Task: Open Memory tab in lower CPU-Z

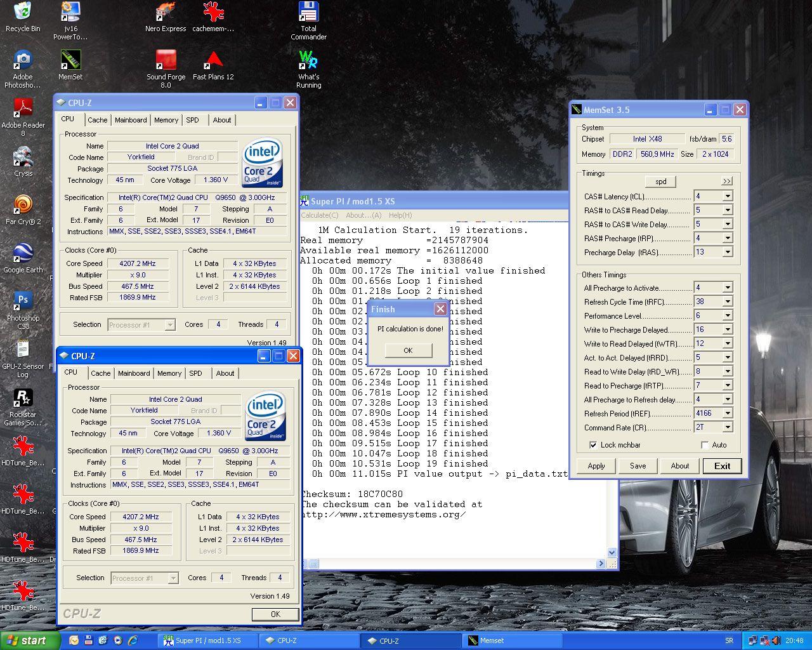Action: [x=169, y=373]
